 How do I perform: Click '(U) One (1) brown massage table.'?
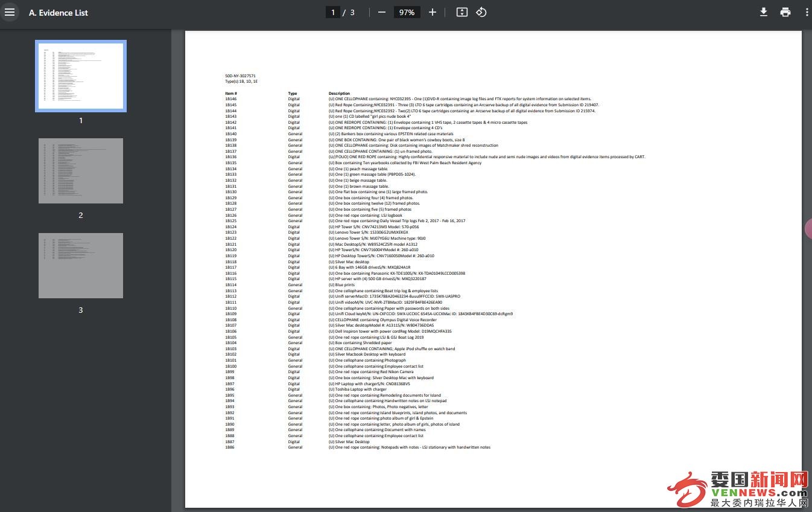pyautogui.click(x=359, y=187)
